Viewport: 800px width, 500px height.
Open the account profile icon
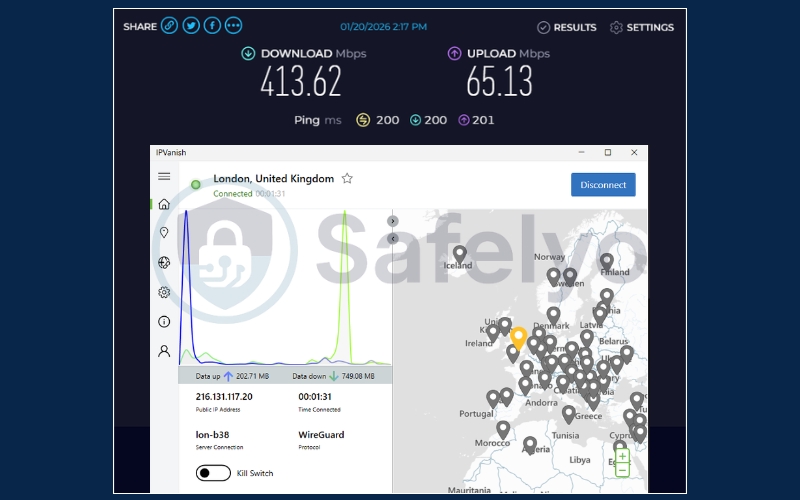coord(164,351)
